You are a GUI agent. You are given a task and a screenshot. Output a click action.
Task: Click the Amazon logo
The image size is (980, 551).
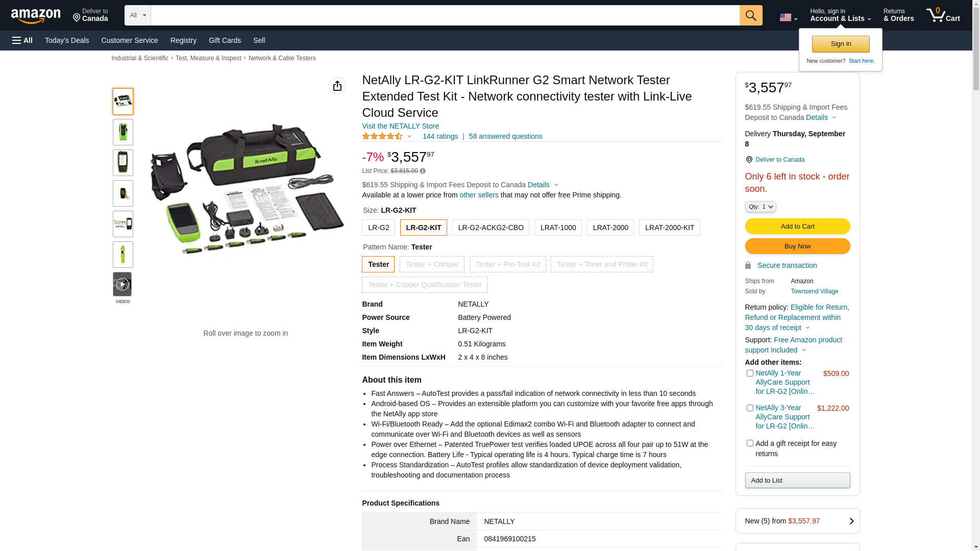pyautogui.click(x=36, y=16)
